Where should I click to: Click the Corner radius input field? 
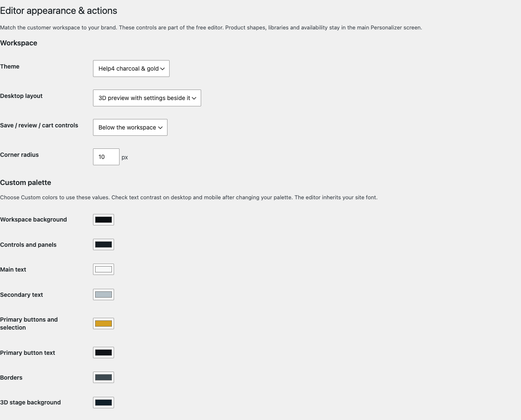click(106, 157)
